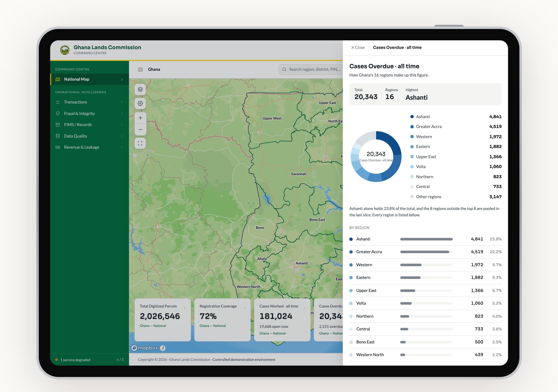Select the Western North region row
This screenshot has width=558, height=392.
pos(425,355)
